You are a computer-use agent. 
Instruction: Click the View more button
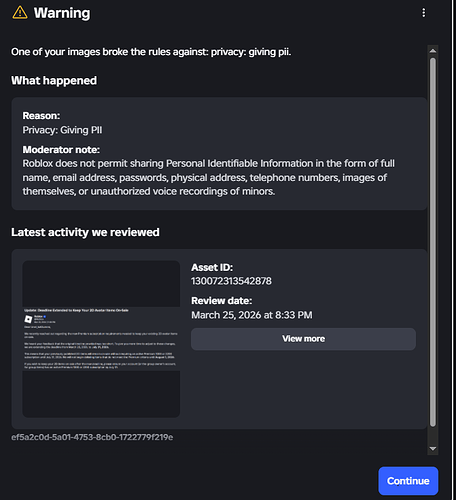coord(303,339)
